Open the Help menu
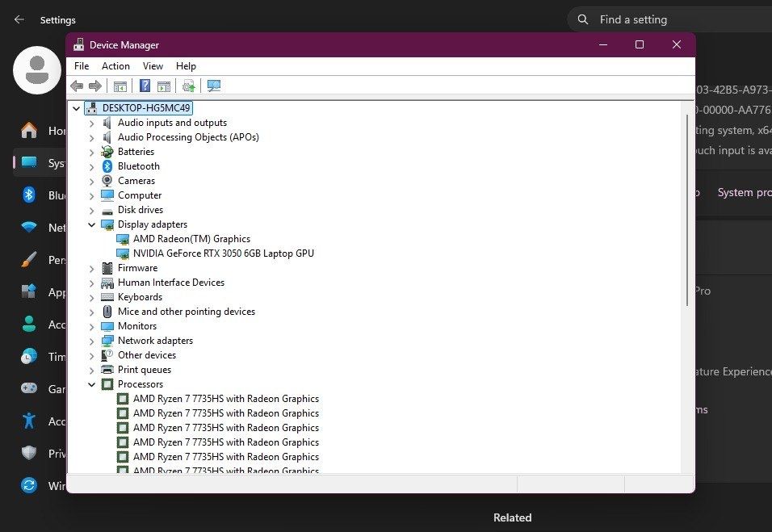The width and height of the screenshot is (772, 532). 186,66
